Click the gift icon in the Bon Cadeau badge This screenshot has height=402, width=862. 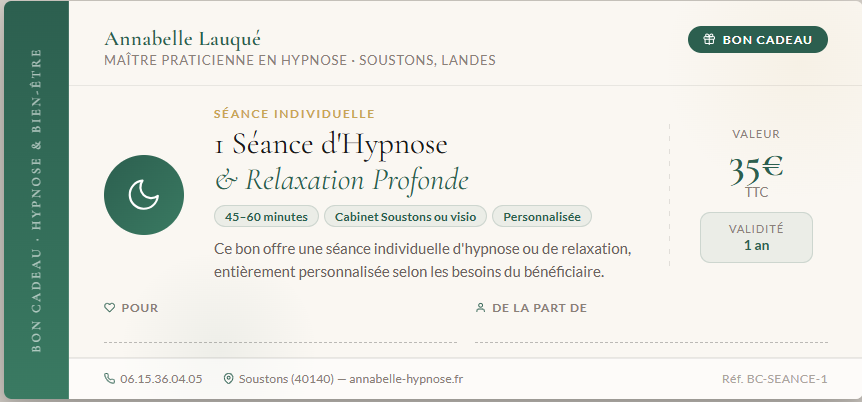(x=709, y=40)
